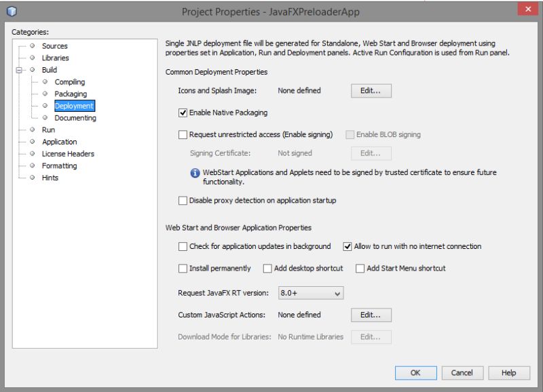The width and height of the screenshot is (543, 392).
Task: Select the Sources category icon
Action: [x=31, y=46]
